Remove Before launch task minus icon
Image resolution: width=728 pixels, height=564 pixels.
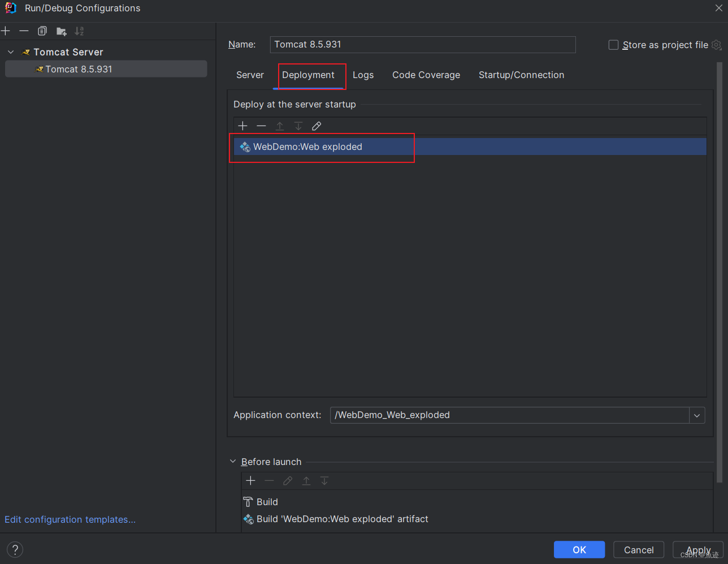coord(269,481)
